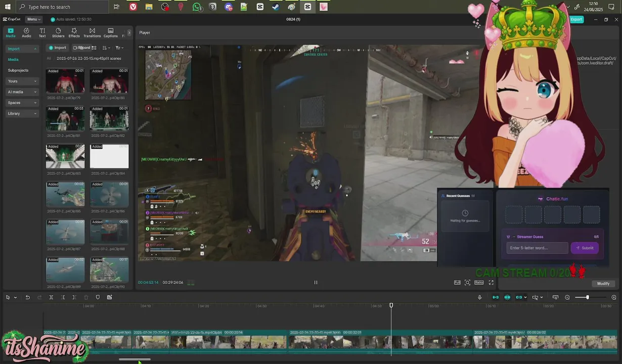Select Subprojects in the sidebar
The height and width of the screenshot is (364, 622).
point(18,70)
